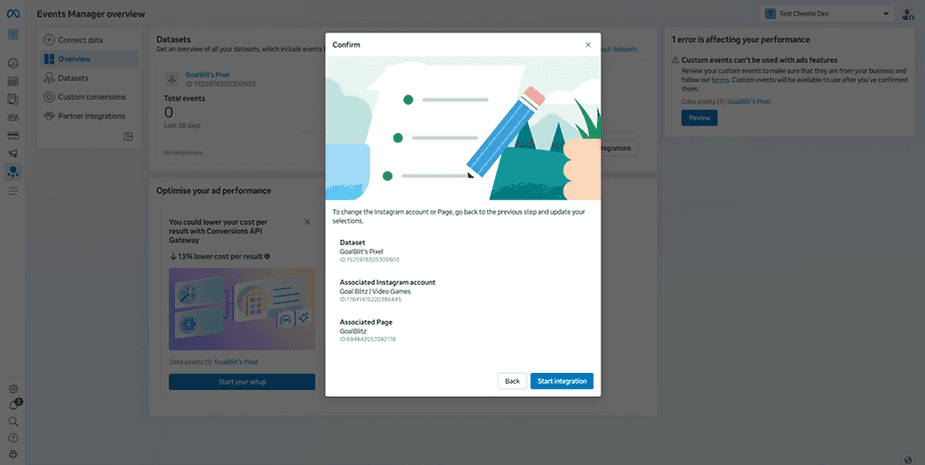Click the warning triangle icon in error panel
Image resolution: width=925 pixels, height=465 pixels.
pos(675,60)
